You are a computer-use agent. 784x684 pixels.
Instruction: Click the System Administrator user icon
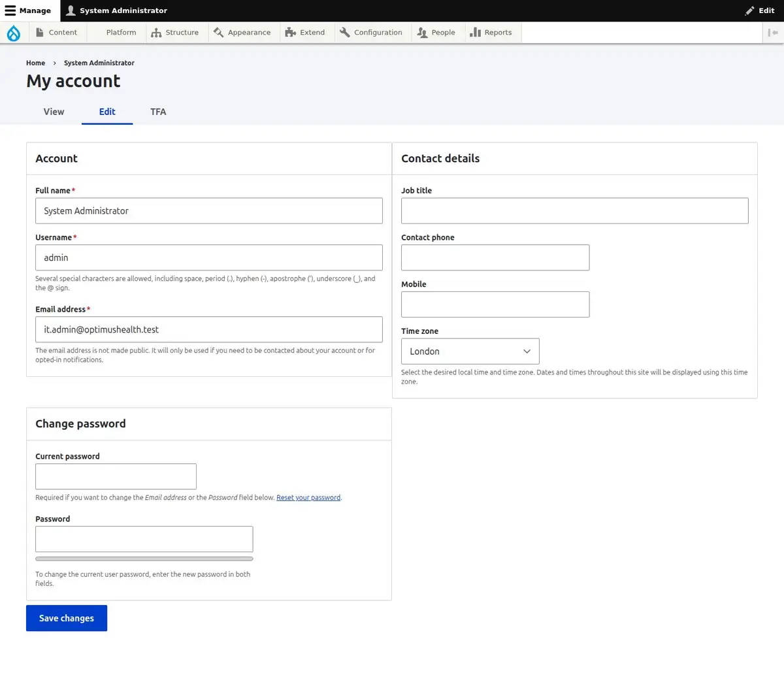point(71,10)
